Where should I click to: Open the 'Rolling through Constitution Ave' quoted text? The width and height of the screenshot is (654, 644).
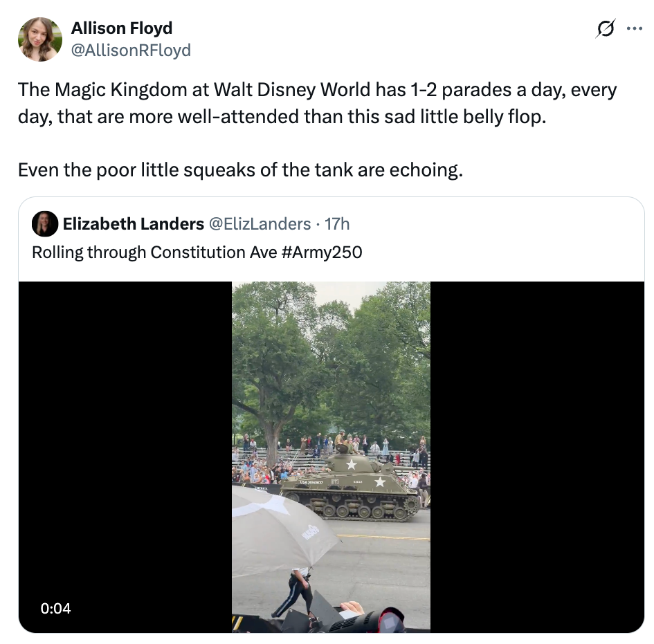point(155,252)
